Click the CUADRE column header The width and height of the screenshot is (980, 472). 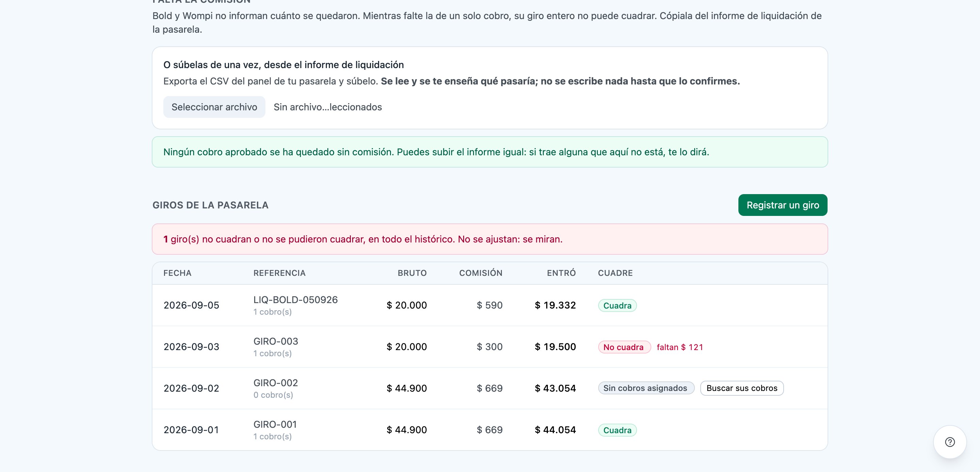tap(615, 273)
